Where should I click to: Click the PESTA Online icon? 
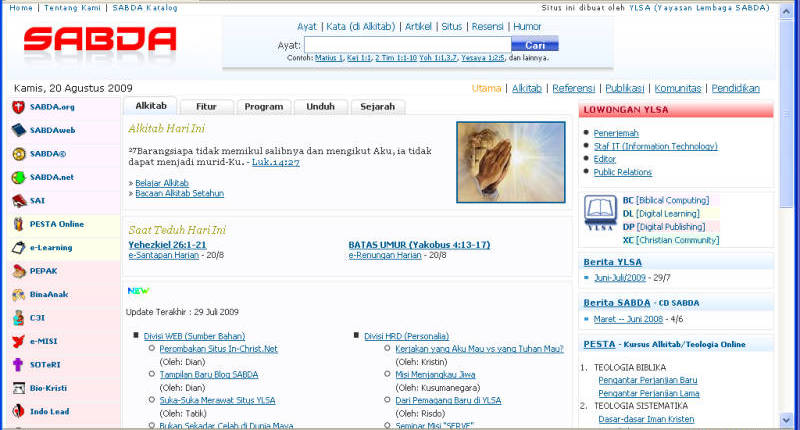[18, 224]
